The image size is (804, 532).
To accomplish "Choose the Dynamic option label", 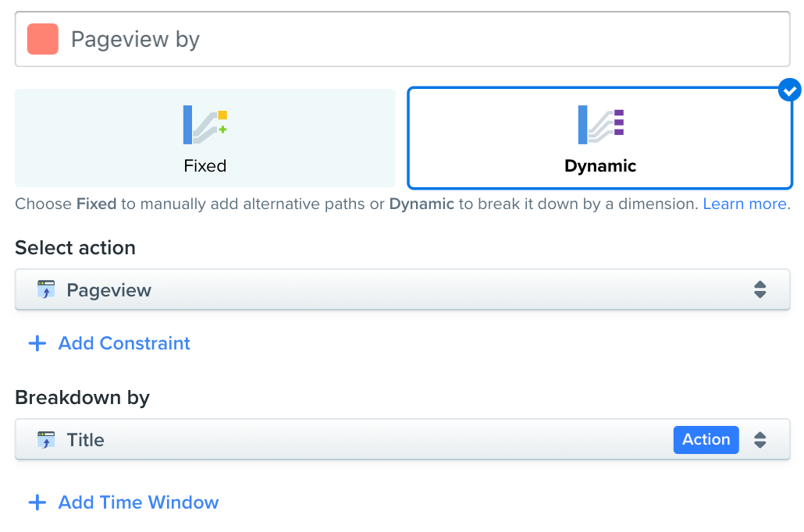I will pos(599,166).
